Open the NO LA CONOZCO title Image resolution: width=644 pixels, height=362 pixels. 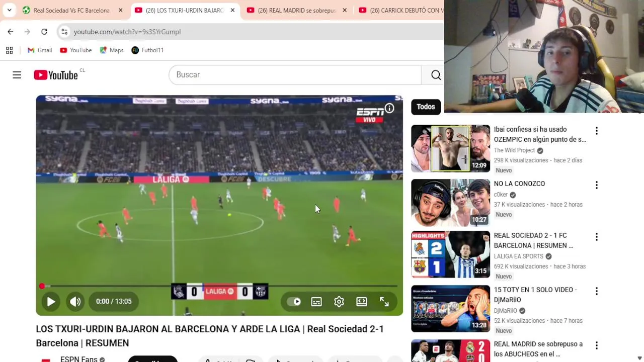(x=519, y=184)
